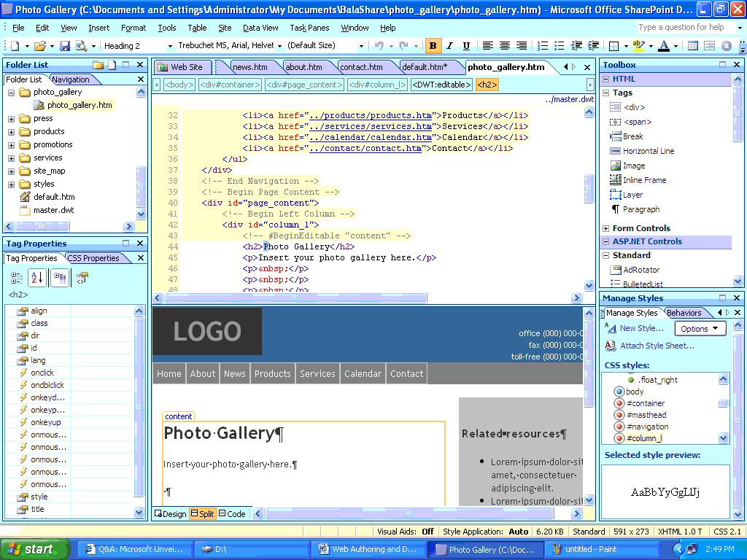Click the Italic formatting button

(449, 46)
